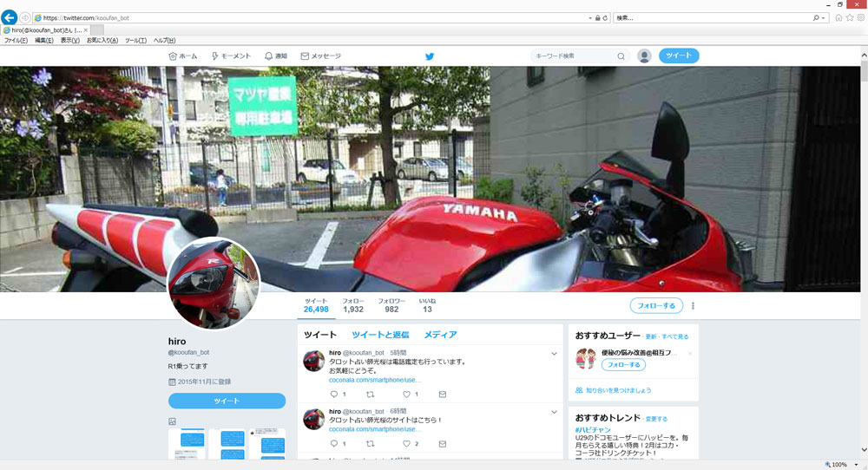Screen dimensions: 868x470
Task: Open the #ハピチャン trend link
Action: coord(594,429)
